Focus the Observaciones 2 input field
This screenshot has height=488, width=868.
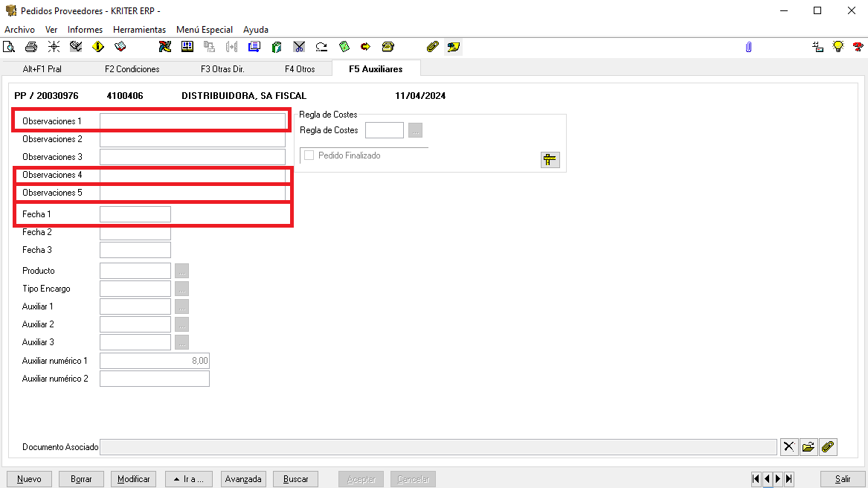(x=193, y=139)
